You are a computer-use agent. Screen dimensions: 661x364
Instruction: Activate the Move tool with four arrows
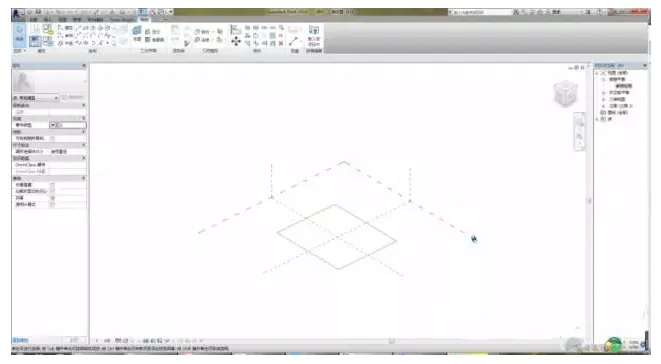tap(236, 41)
